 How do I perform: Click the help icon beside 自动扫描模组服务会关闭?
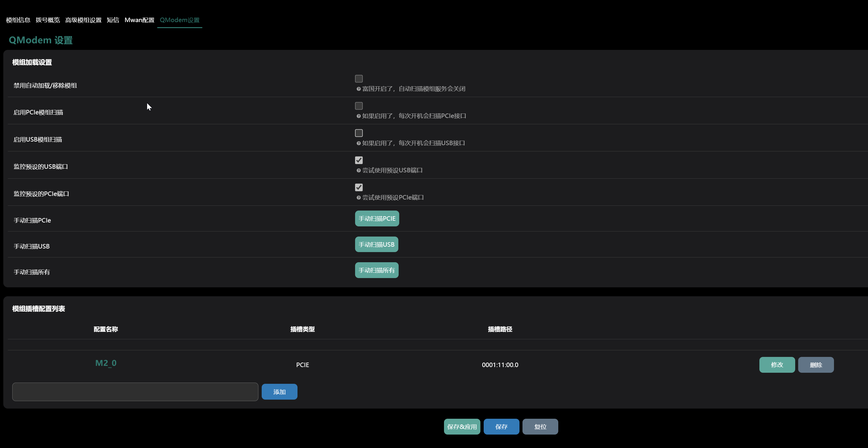(359, 89)
